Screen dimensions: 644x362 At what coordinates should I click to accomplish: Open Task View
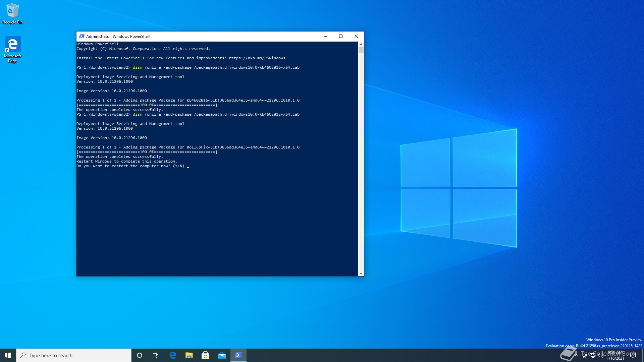[x=155, y=355]
